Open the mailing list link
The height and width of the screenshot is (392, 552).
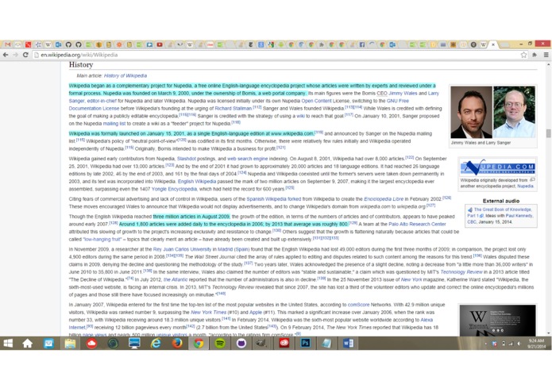pyautogui.click(x=114, y=124)
